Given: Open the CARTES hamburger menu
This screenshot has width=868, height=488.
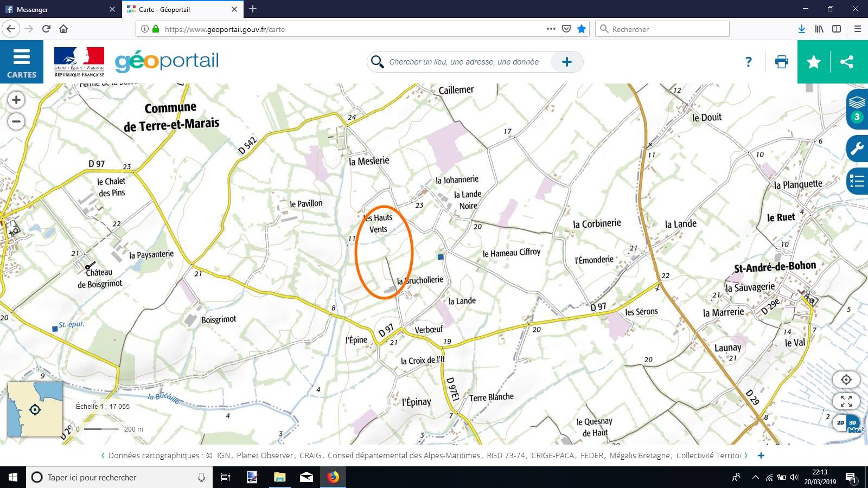Looking at the screenshot, I should point(22,62).
